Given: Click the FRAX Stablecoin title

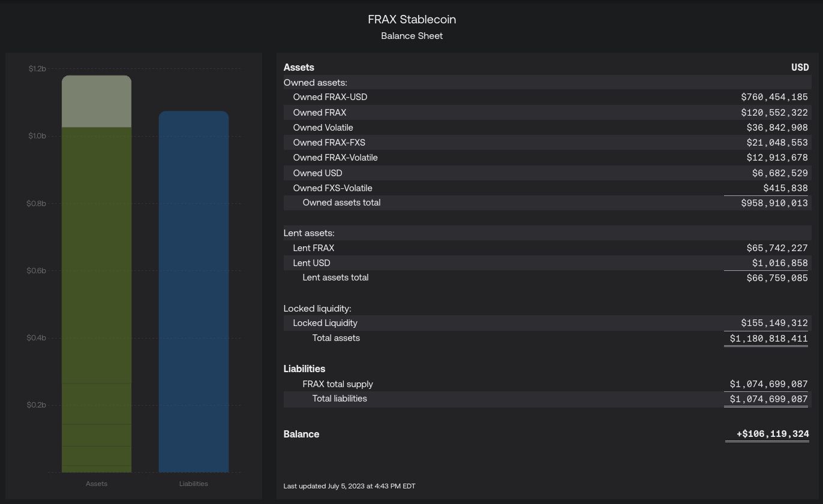Looking at the screenshot, I should 411,20.
